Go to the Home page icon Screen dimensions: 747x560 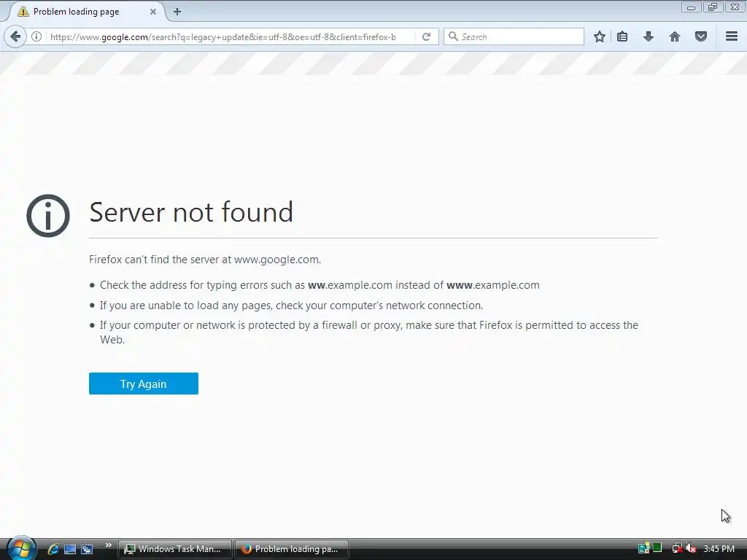[675, 36]
